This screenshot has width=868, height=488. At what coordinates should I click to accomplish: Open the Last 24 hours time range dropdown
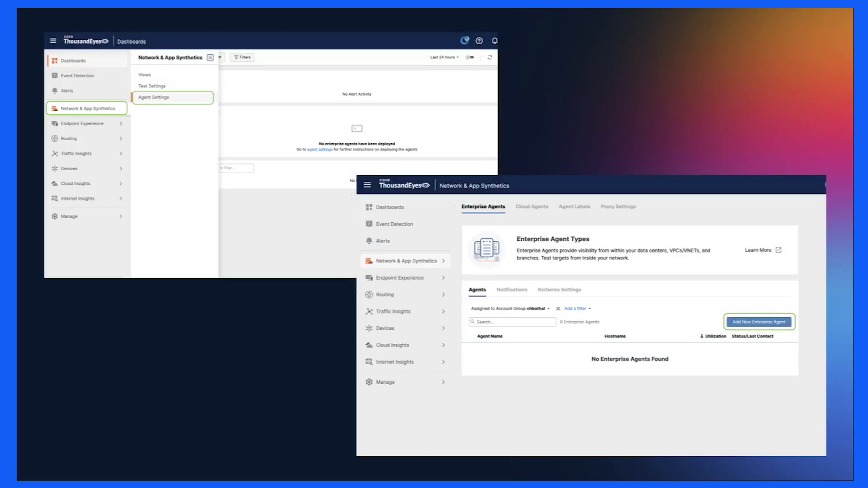(x=444, y=57)
